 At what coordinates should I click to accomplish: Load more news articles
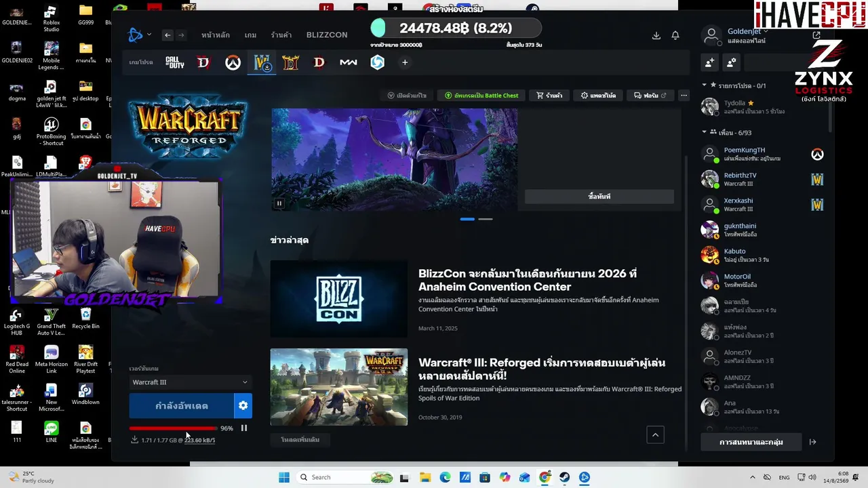click(x=300, y=440)
